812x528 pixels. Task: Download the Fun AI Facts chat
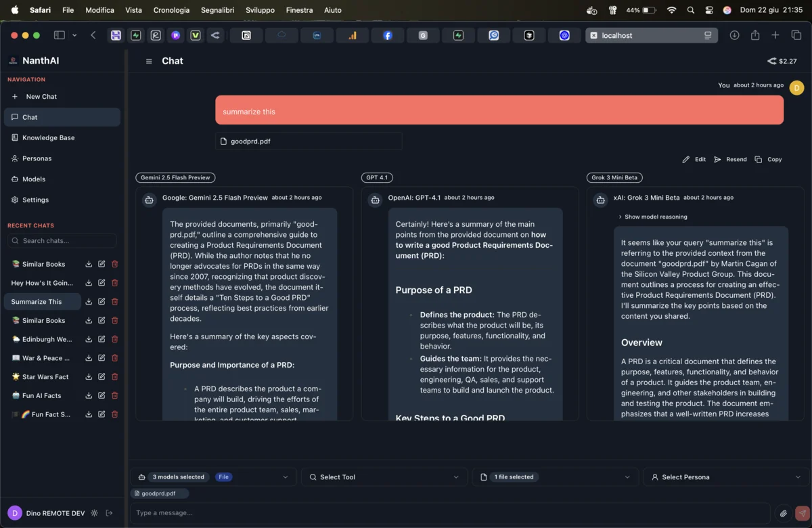(x=89, y=395)
